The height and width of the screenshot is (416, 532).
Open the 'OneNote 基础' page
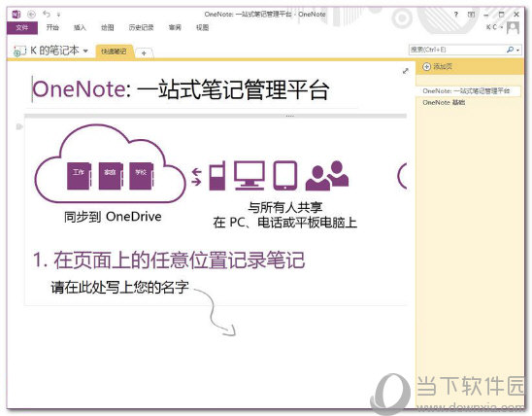point(444,103)
